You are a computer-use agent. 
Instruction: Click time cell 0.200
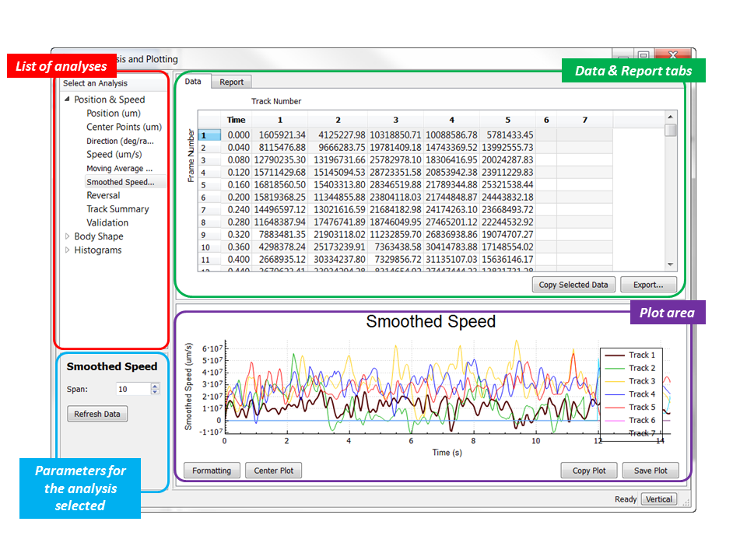(x=237, y=197)
